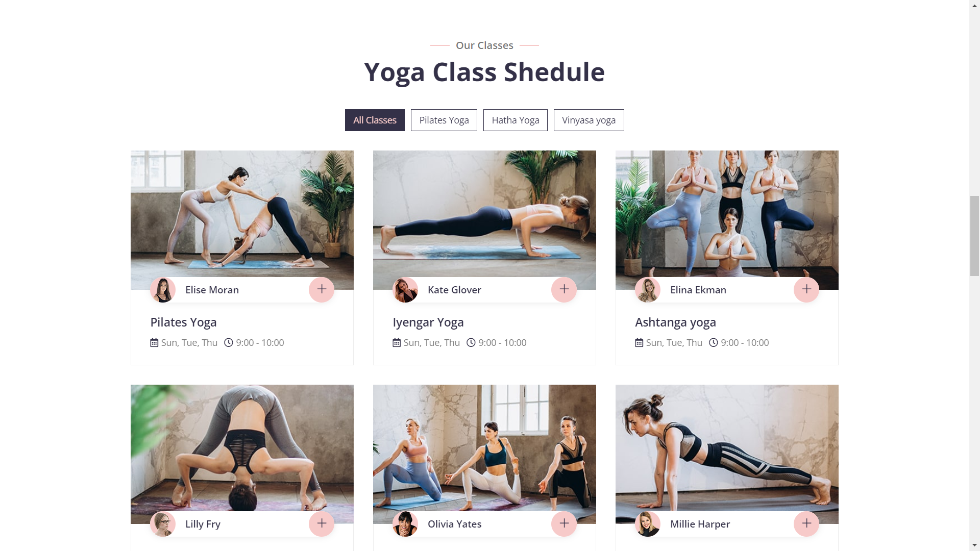Click the downward-dog Pilates class photo
This screenshot has width=980, height=551.
click(242, 214)
